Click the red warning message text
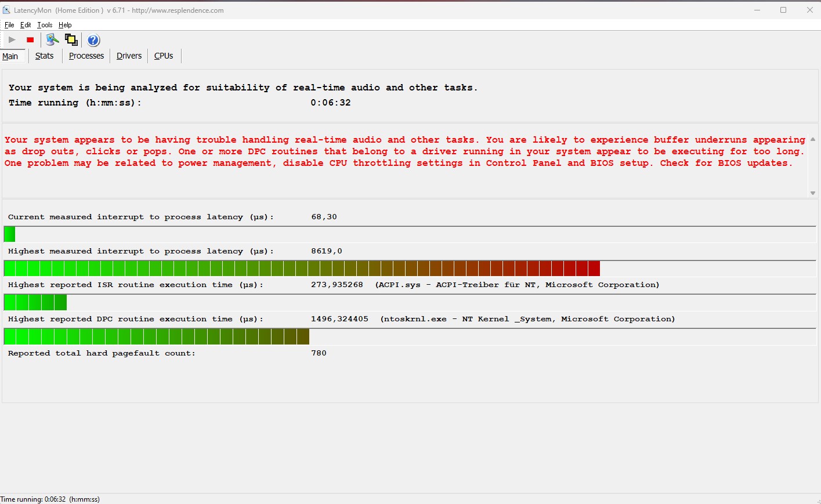Screen dimensions: 821x504 pos(405,151)
